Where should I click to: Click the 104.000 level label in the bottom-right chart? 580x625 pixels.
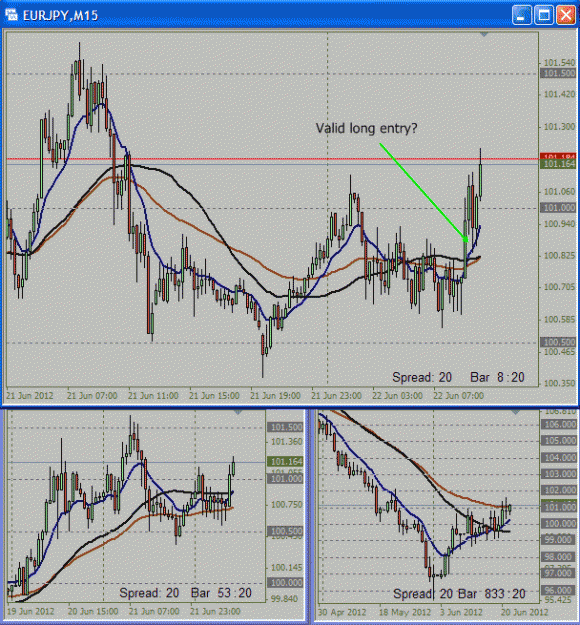(559, 458)
